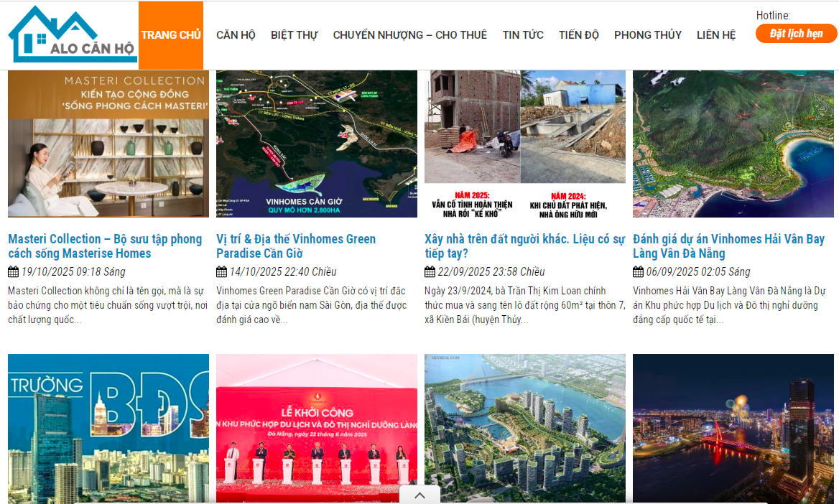The image size is (839, 504).
Task: Navigate to TIN TỨC news section
Action: pyautogui.click(x=522, y=34)
